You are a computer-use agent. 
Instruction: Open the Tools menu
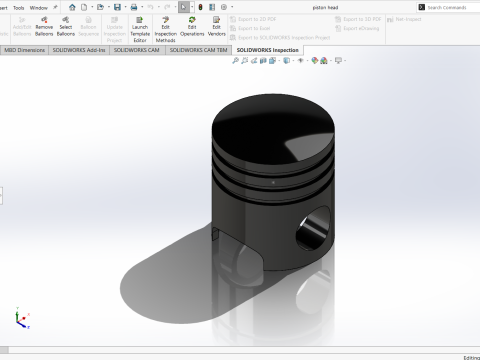click(x=19, y=8)
